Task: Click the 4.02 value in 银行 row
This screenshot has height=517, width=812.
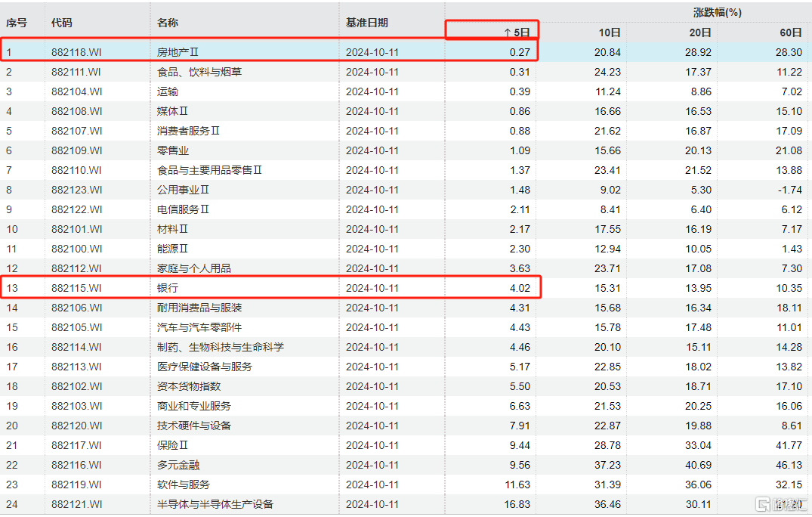Action: point(520,288)
